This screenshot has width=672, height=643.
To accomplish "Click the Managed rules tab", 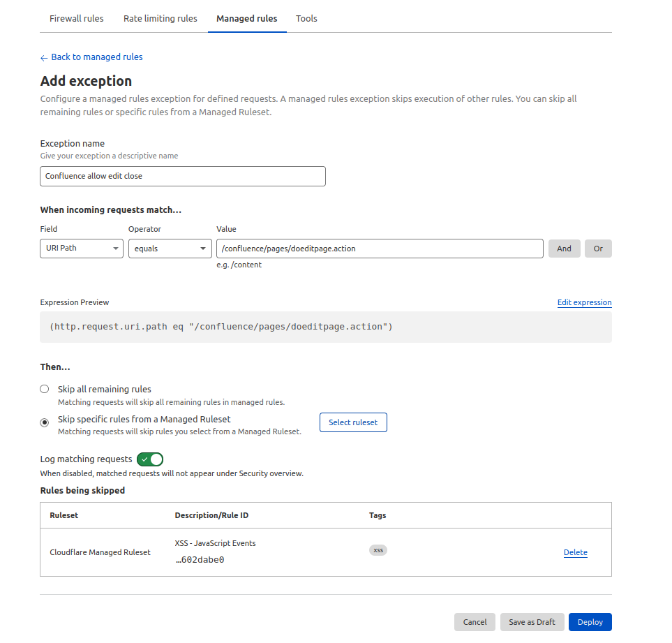I will point(247,18).
